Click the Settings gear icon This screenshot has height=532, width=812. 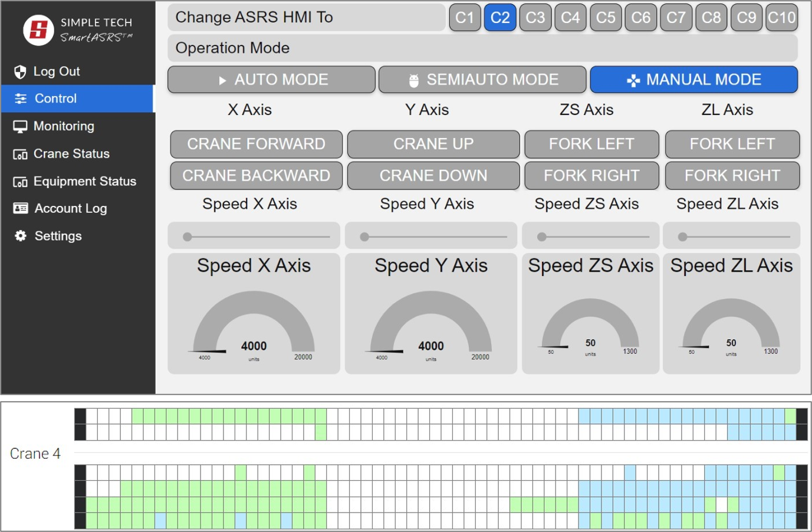[x=21, y=236]
